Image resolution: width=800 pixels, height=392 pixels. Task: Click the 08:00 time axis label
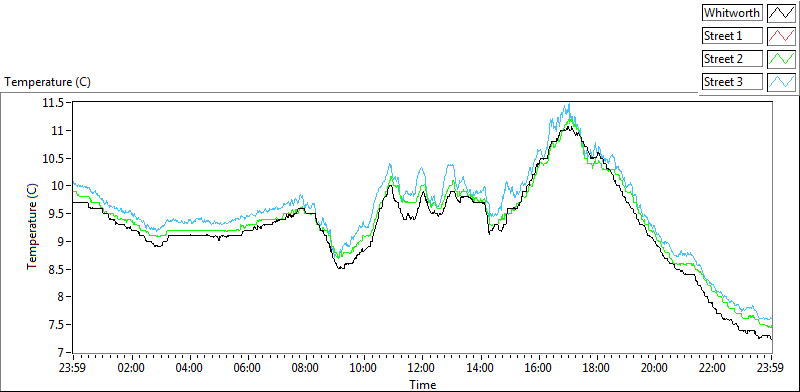(x=306, y=368)
